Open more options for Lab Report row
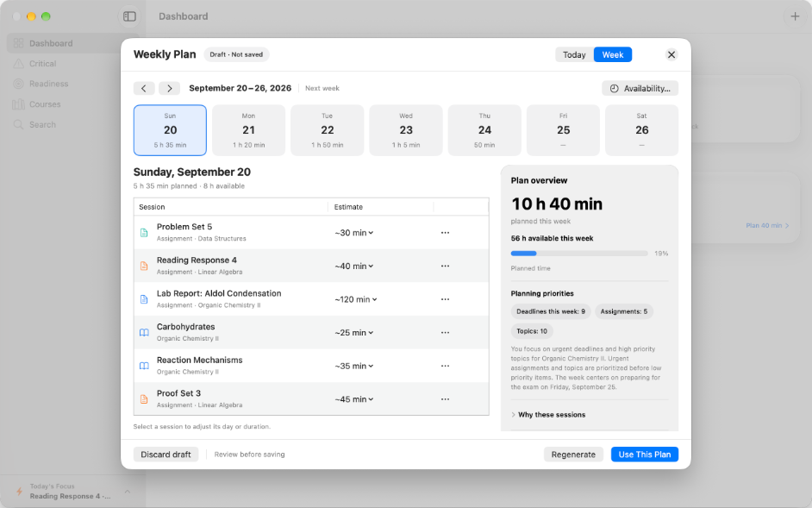Image resolution: width=812 pixels, height=508 pixels. [445, 299]
